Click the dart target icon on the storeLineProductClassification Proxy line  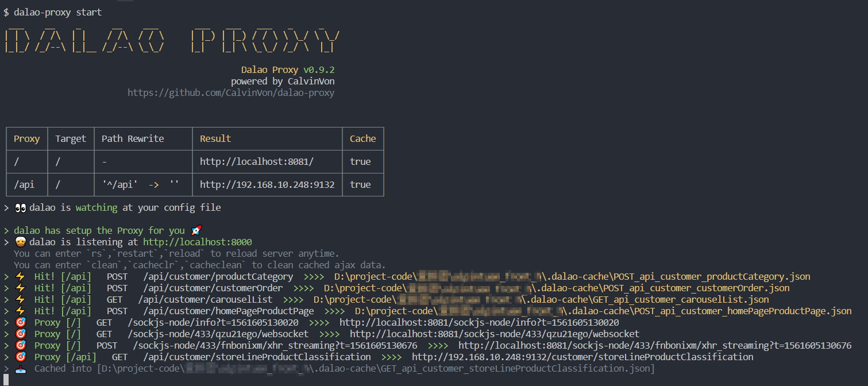(20, 357)
